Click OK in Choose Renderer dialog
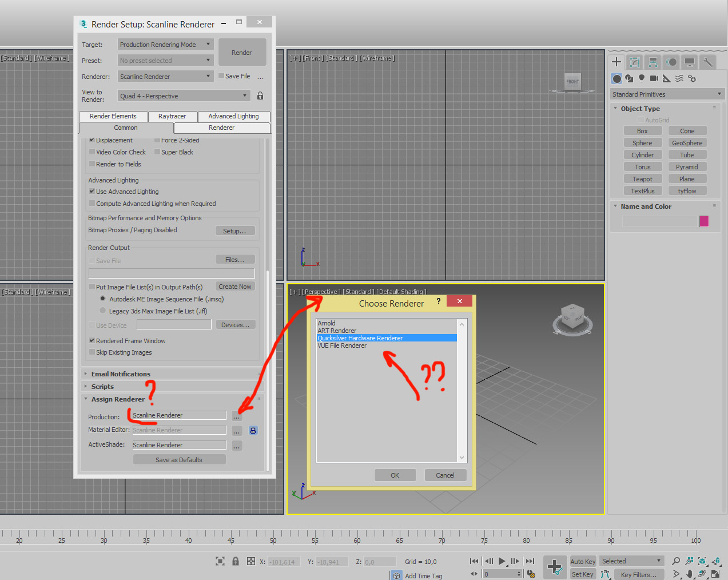 [x=395, y=475]
